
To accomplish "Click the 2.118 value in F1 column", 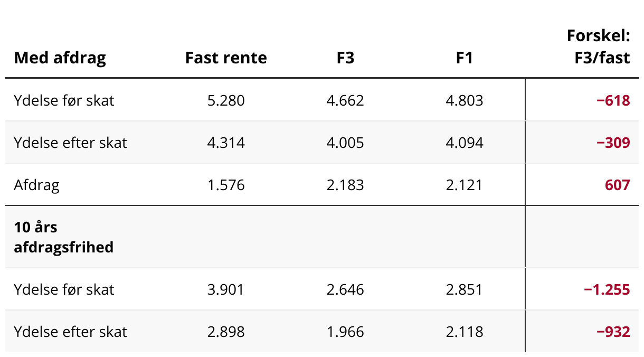I will pyautogui.click(x=464, y=332).
